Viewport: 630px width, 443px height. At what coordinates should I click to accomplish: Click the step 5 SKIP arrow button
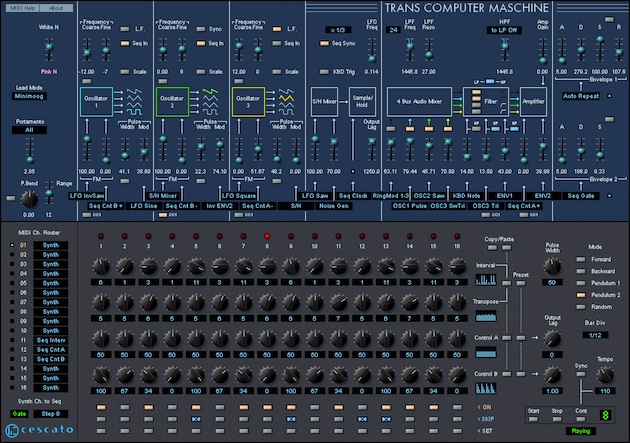coord(196,419)
